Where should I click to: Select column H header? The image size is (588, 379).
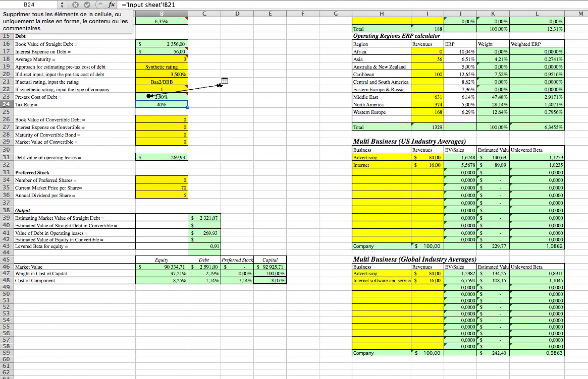pyautogui.click(x=382, y=13)
